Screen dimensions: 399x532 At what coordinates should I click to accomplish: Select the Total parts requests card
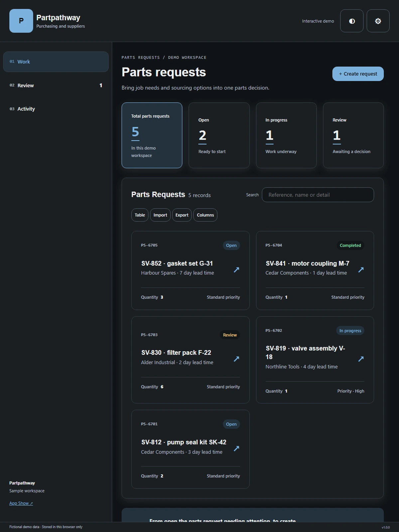tap(152, 135)
